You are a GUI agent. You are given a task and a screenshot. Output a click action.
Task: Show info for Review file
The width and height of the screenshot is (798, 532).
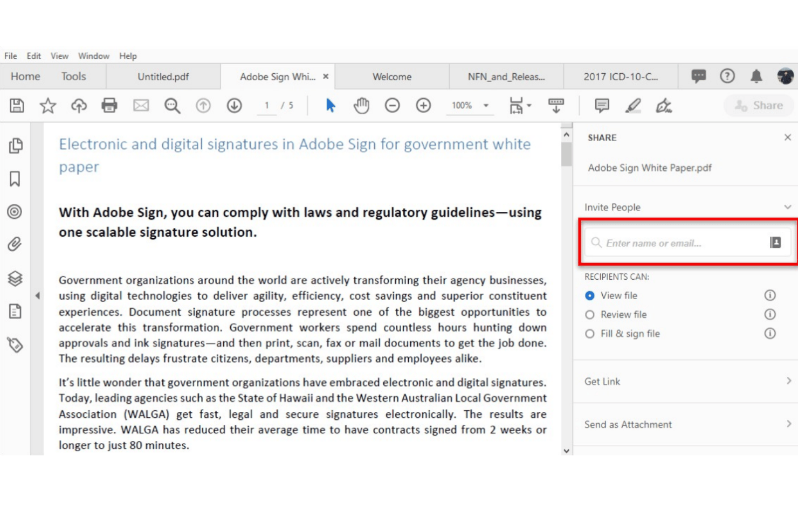pyautogui.click(x=770, y=314)
